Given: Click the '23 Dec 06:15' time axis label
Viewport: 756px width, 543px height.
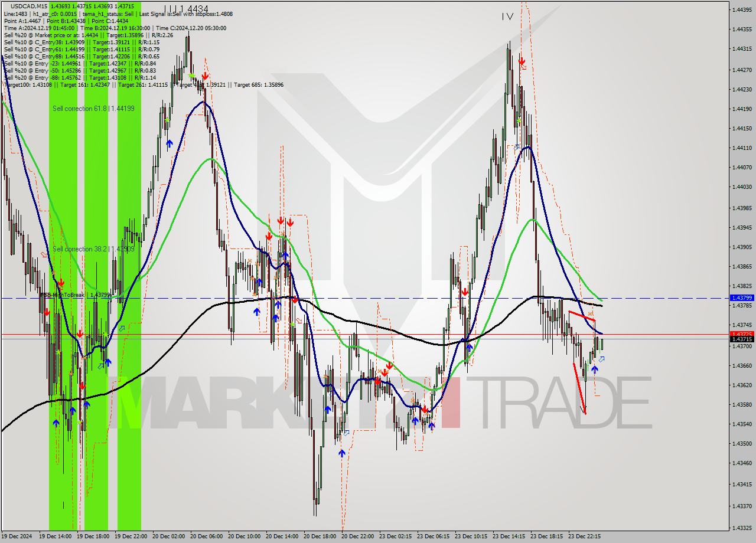Looking at the screenshot, I should coord(434,537).
